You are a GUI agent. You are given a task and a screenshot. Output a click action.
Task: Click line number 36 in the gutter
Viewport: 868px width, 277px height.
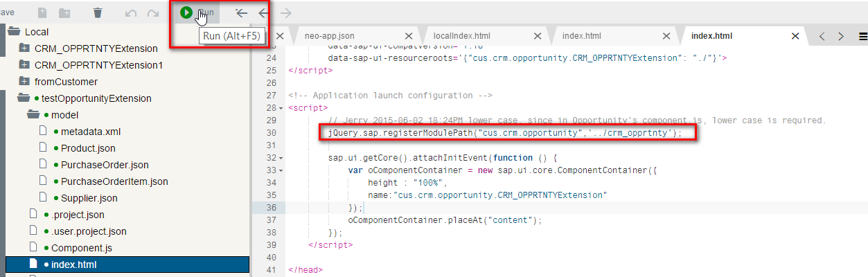pyautogui.click(x=270, y=208)
